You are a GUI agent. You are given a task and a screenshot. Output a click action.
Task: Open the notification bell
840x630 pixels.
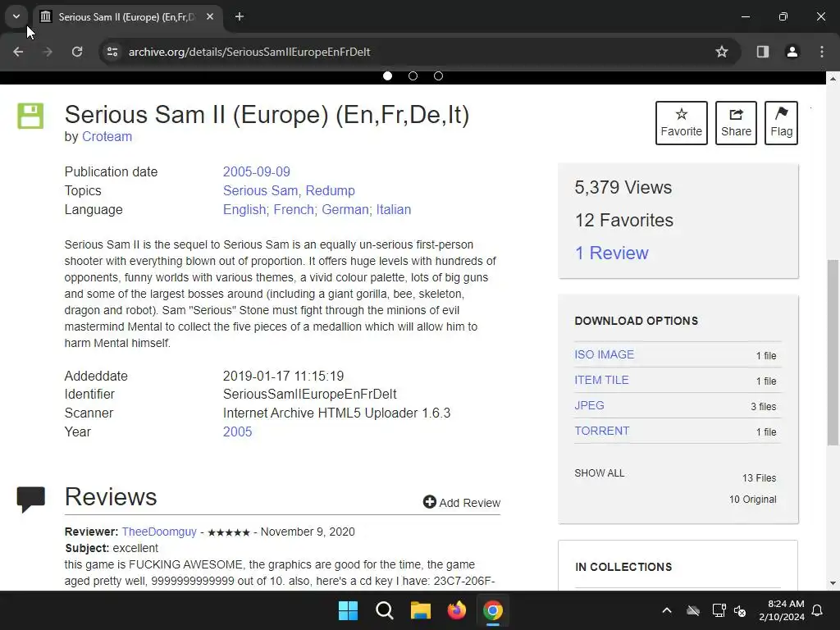[x=818, y=610]
